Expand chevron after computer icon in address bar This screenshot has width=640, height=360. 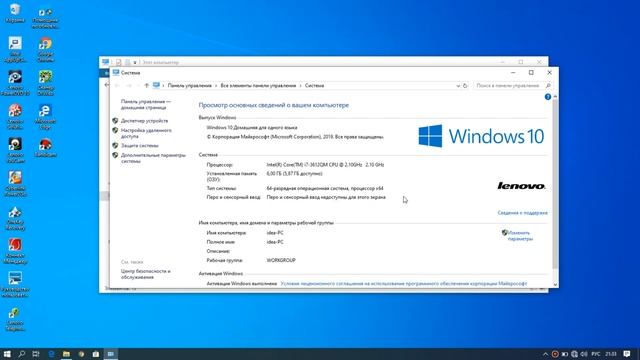[x=163, y=86]
